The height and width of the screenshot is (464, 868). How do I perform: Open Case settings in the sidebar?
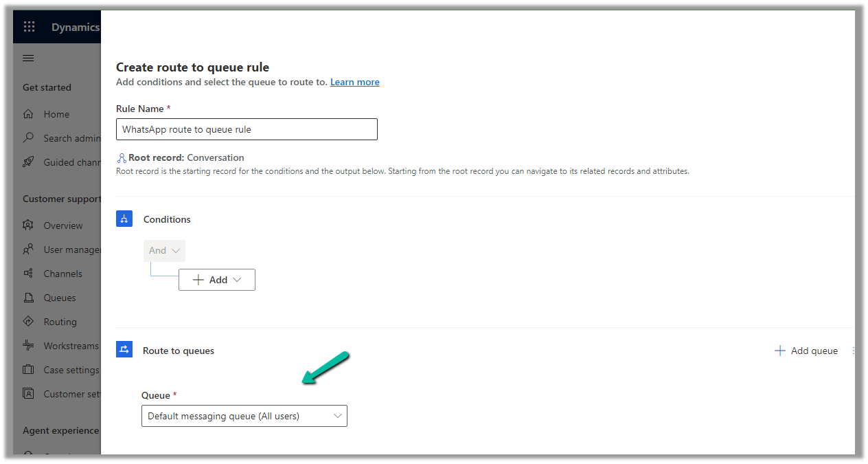(x=71, y=370)
